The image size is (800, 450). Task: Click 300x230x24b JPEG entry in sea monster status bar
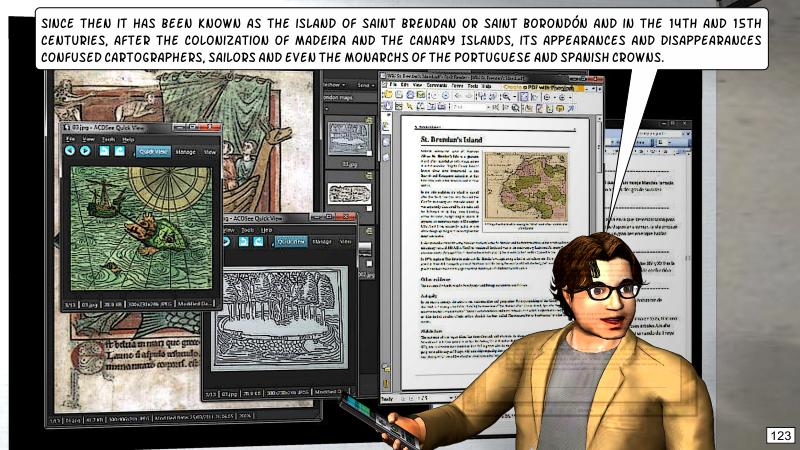[149, 304]
